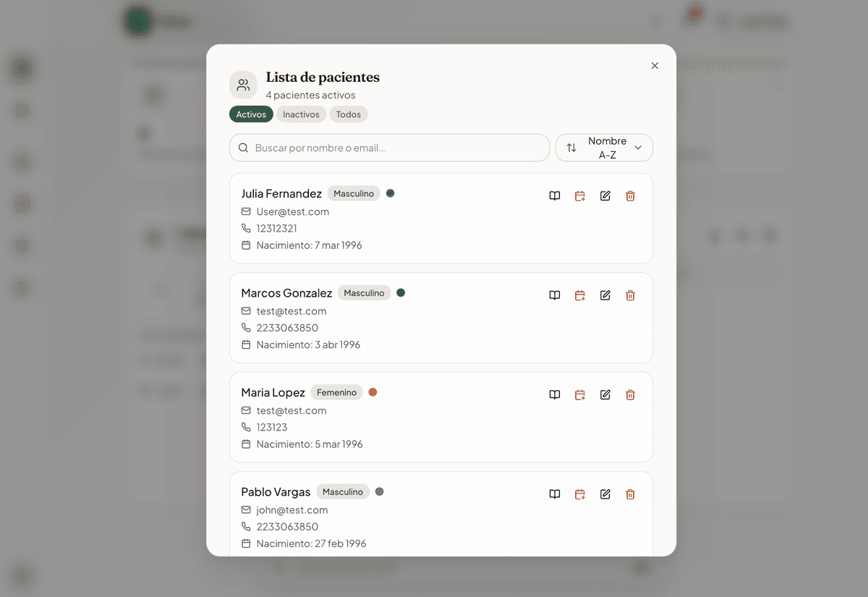The image size is (868, 597).
Task: Click the calendar-add icon on Julia Fernandez's row
Action: [x=579, y=195]
